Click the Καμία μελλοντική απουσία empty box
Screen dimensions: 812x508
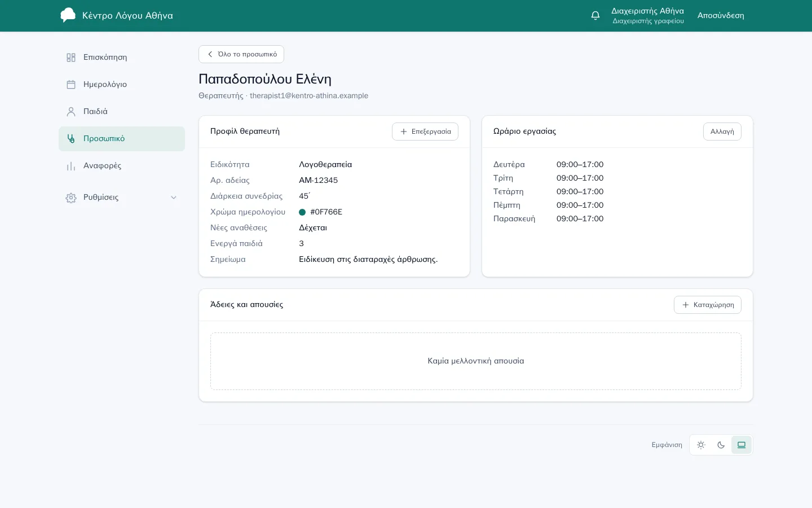476,361
